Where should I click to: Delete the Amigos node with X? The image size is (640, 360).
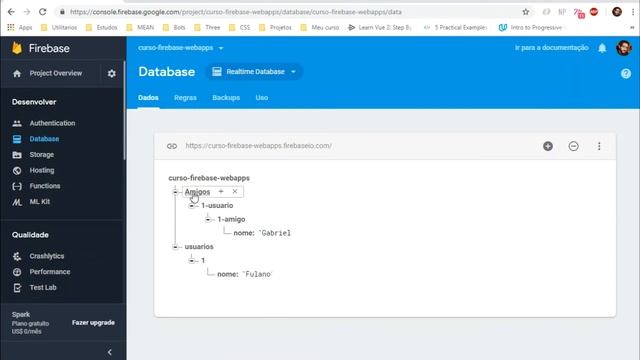pyautogui.click(x=235, y=191)
